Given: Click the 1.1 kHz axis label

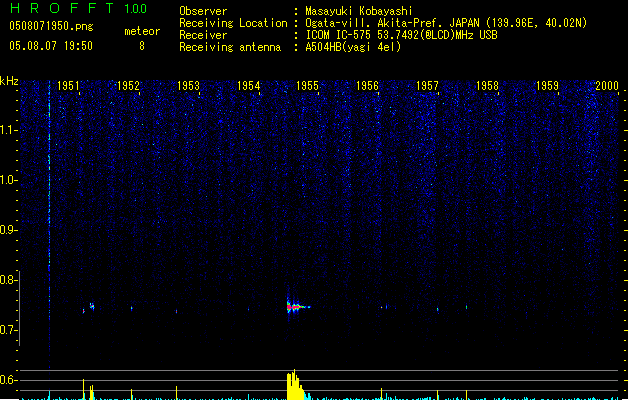Looking at the screenshot, I should point(8,130).
